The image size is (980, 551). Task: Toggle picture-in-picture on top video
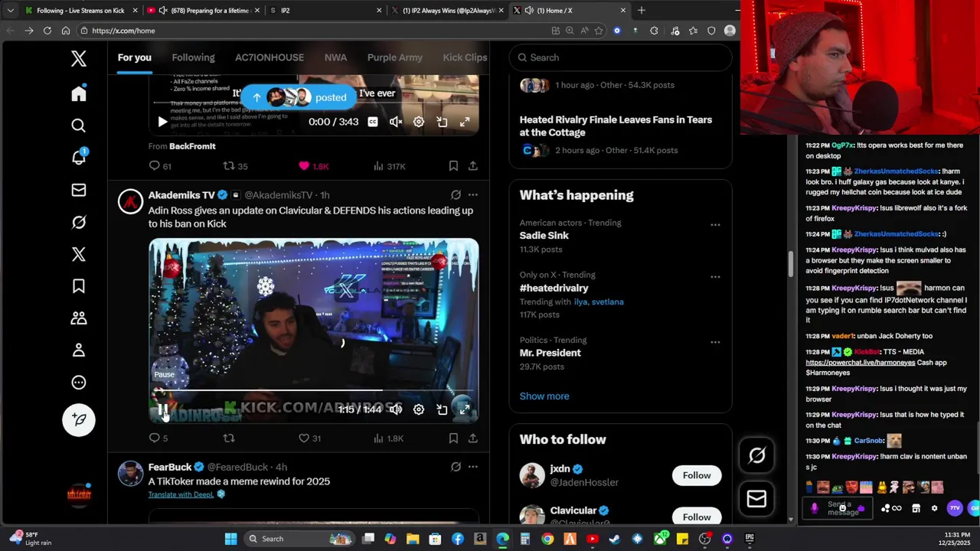[442, 122]
